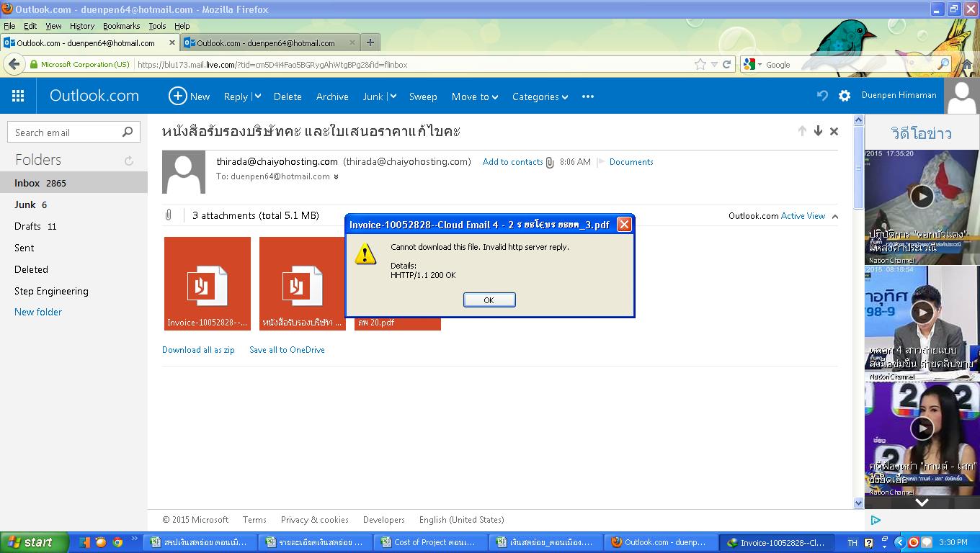Image resolution: width=980 pixels, height=553 pixels.
Task: Refresh folders with the circular arrow icon
Action: 129,161
